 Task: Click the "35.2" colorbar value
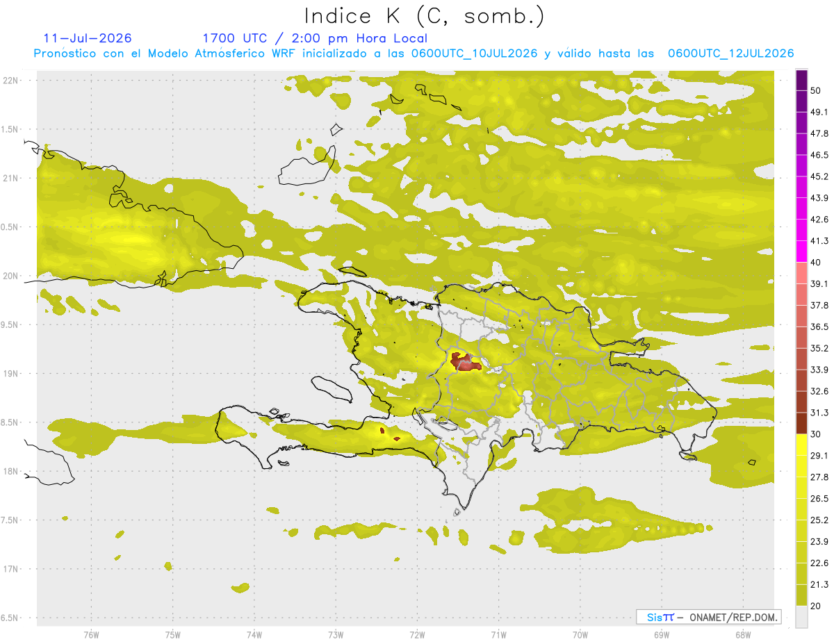click(x=819, y=348)
